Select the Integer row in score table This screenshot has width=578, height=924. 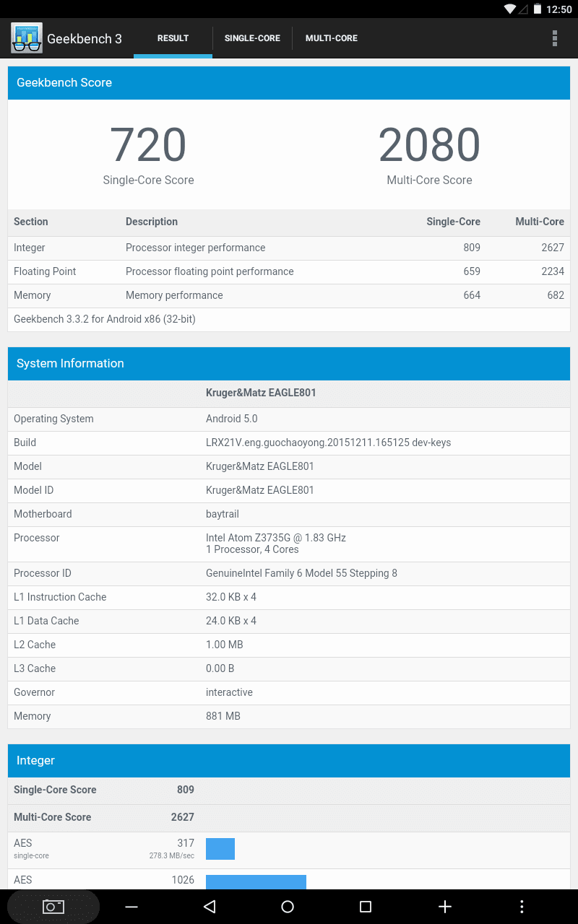(289, 248)
